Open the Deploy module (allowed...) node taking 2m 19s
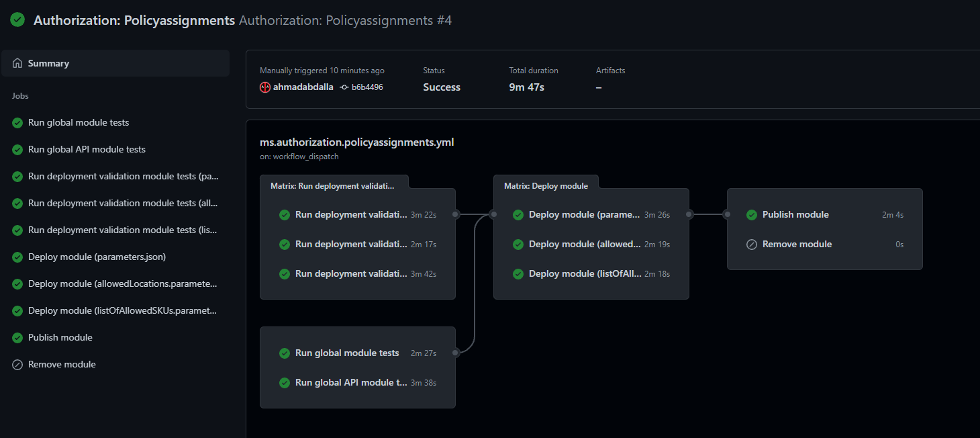This screenshot has height=438, width=980. point(584,245)
